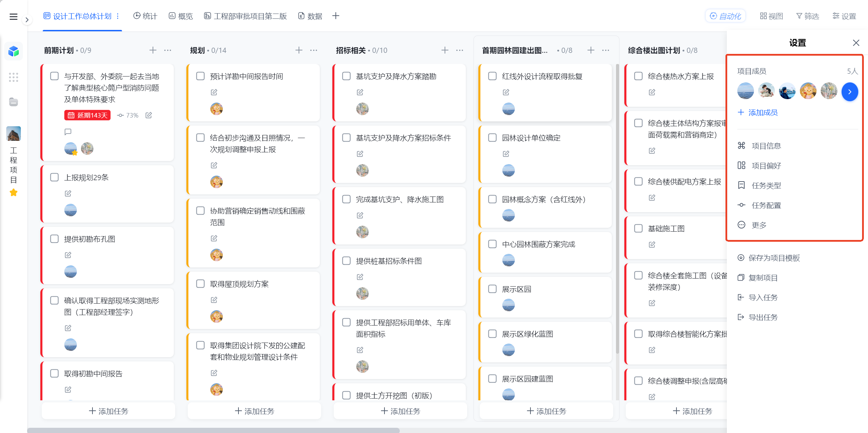This screenshot has height=433, width=868.
Task: Click 复制项目 option
Action: pos(758,278)
